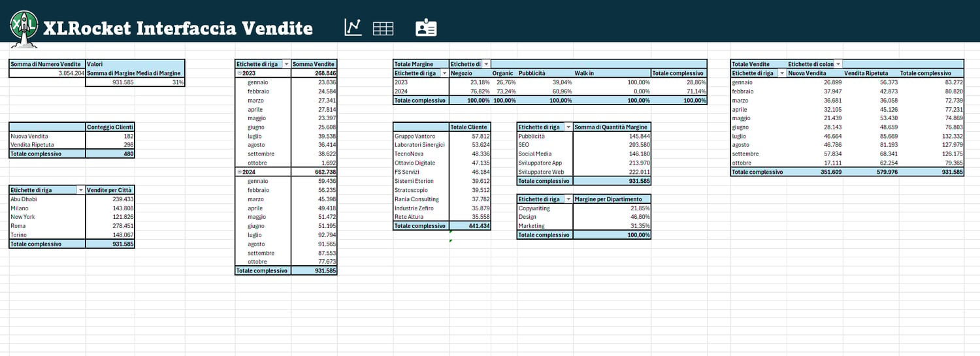Image resolution: width=980 pixels, height=356 pixels.
Task: Open row labels filter for Margine per Dipartimento
Action: [568, 199]
